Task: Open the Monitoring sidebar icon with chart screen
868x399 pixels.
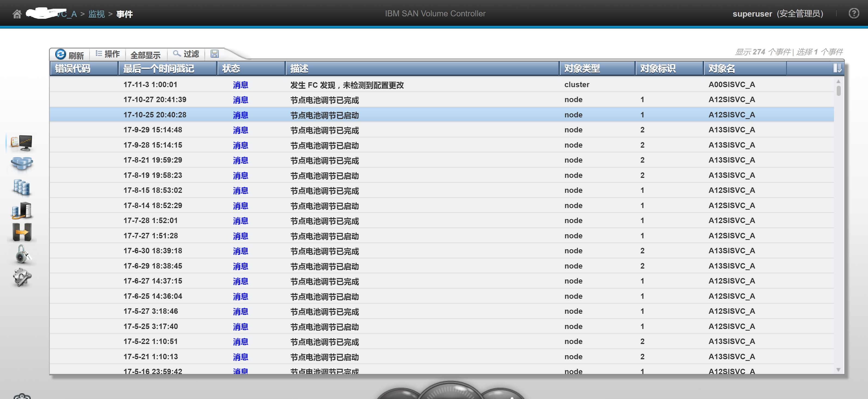Action: click(21, 143)
